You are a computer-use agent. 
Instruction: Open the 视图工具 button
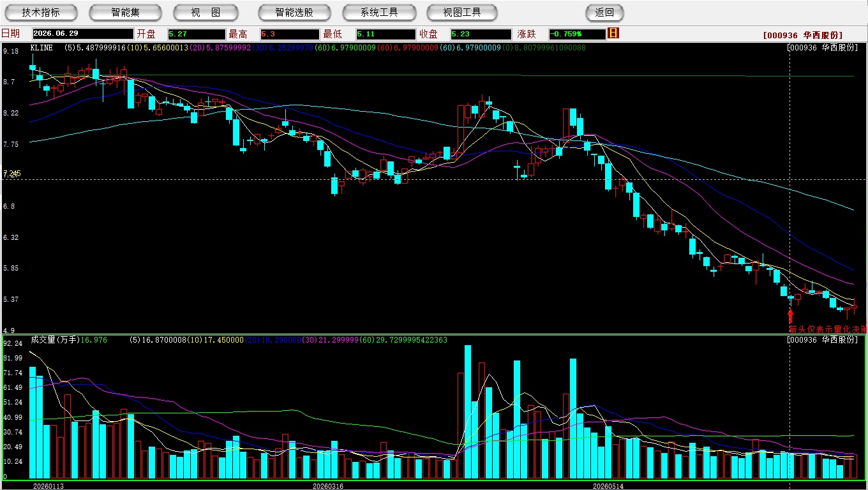pos(462,13)
